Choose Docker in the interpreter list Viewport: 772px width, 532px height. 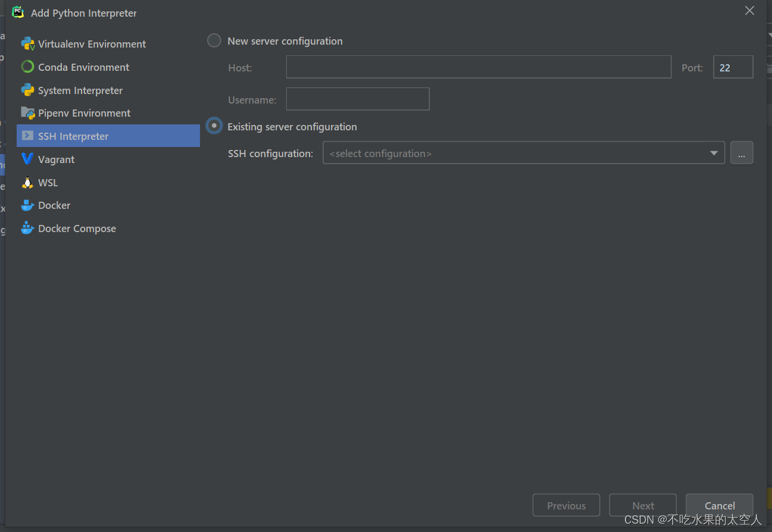click(x=108, y=205)
